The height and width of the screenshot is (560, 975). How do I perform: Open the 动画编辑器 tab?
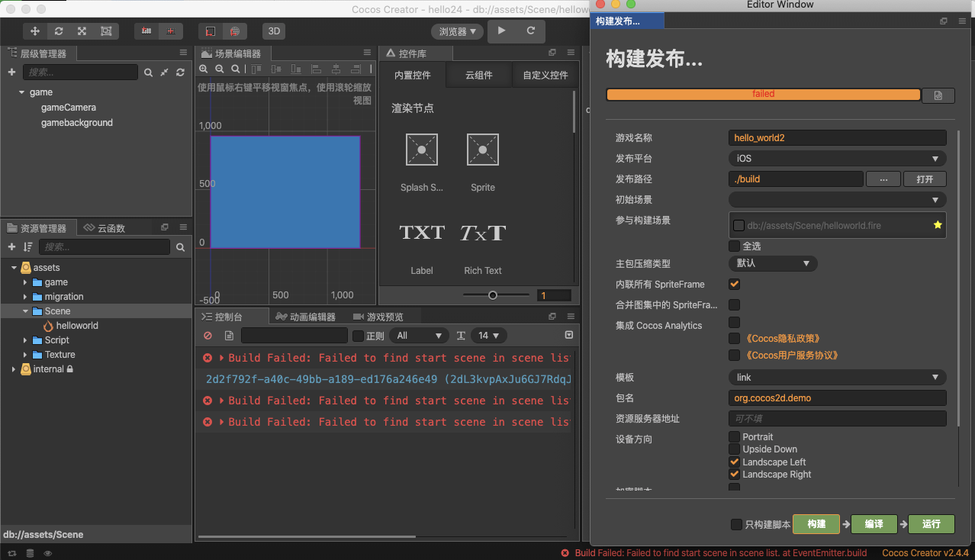tap(306, 317)
